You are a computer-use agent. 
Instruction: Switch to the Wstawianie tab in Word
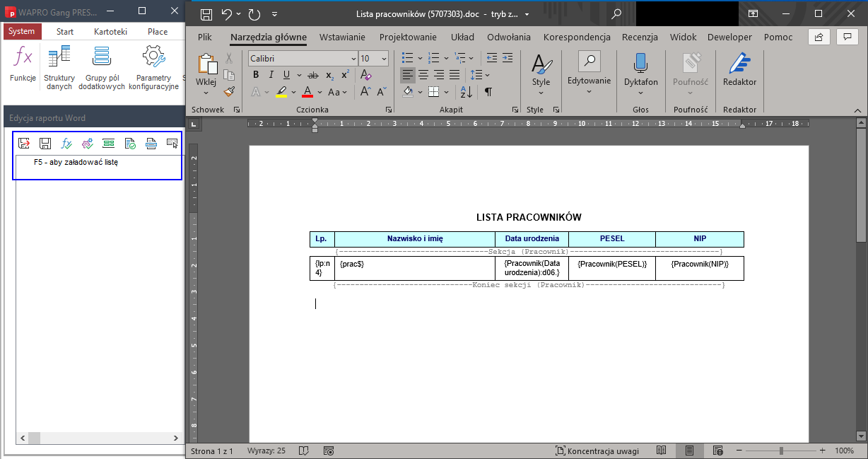tap(342, 37)
